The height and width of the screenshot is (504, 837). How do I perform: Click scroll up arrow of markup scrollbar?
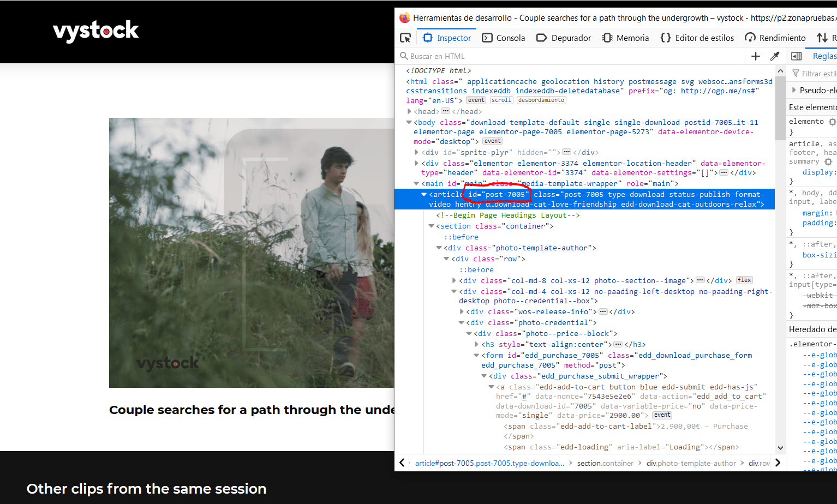click(780, 71)
